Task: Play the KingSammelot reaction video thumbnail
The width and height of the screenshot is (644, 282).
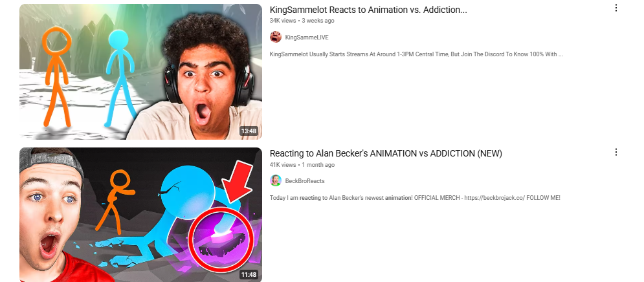Action: click(x=140, y=72)
